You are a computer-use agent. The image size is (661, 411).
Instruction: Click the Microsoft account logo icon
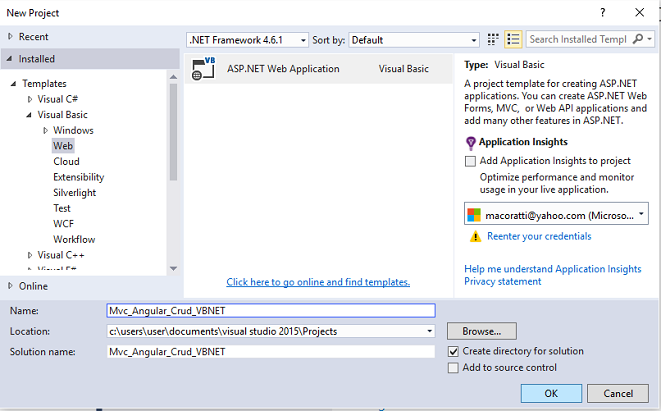coord(474,215)
